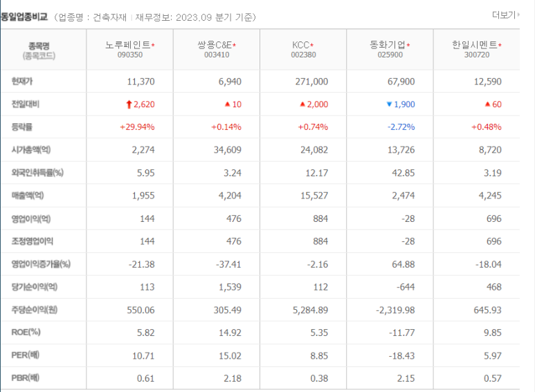Viewport: 535px width, 392px height.
Task: Click the ROE value 14.92
Action: coord(230,333)
